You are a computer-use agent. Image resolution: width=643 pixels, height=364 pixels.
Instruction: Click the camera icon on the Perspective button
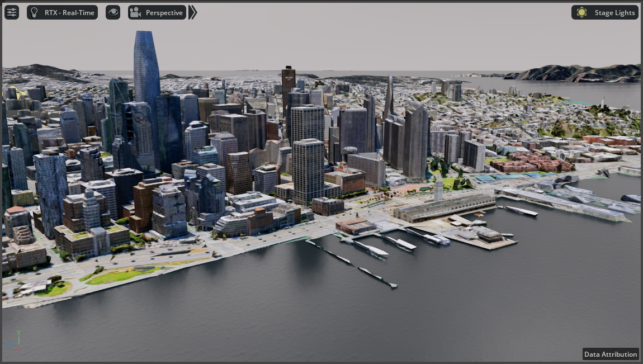point(134,12)
